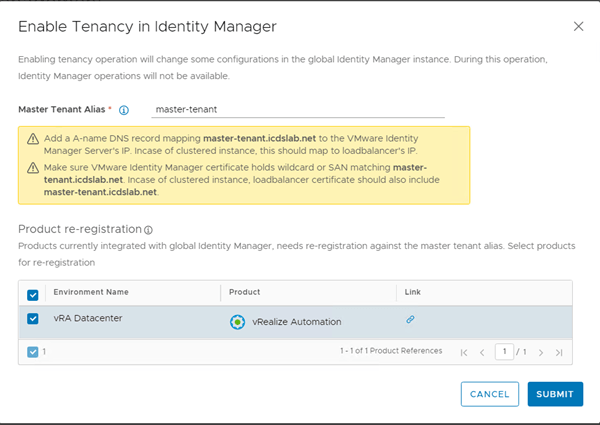This screenshot has height=425, width=600.
Task: Toggle the select-all checkbox in table header
Action: (33, 294)
